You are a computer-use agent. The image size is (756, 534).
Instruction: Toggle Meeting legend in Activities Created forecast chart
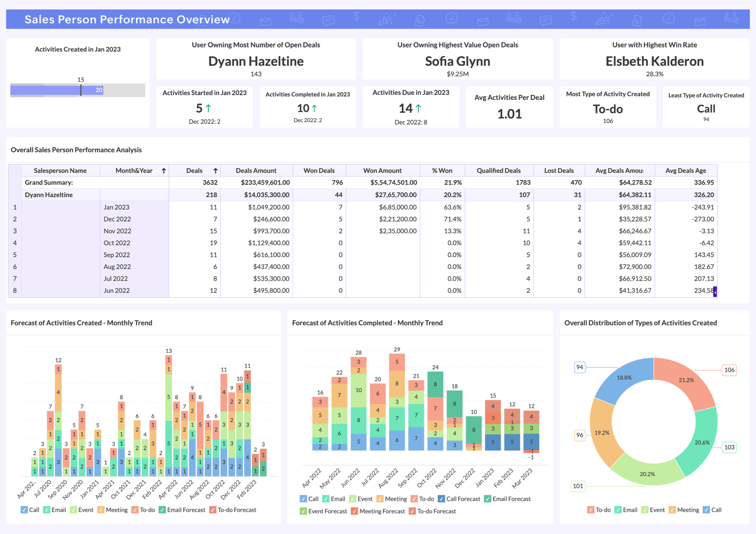pos(112,510)
